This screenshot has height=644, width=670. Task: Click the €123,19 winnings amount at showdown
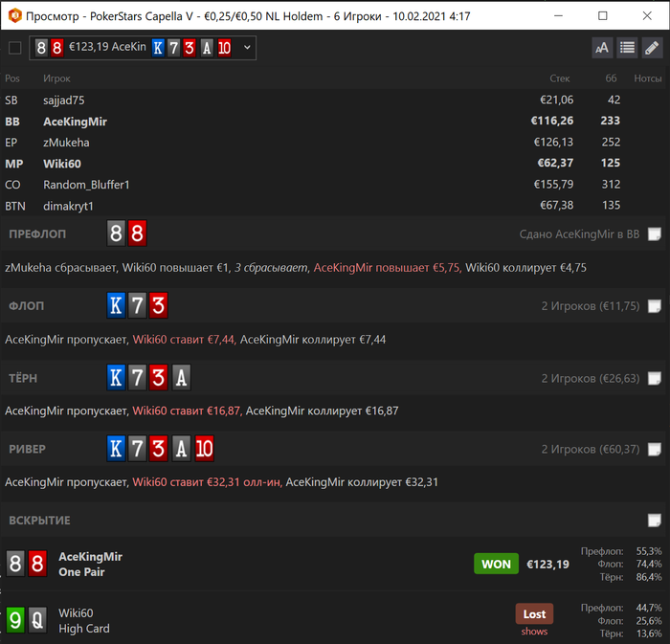click(x=547, y=565)
